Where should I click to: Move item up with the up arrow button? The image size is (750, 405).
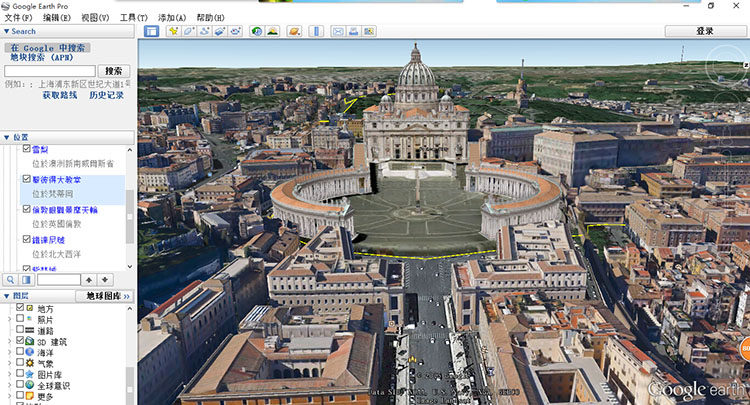click(x=89, y=280)
